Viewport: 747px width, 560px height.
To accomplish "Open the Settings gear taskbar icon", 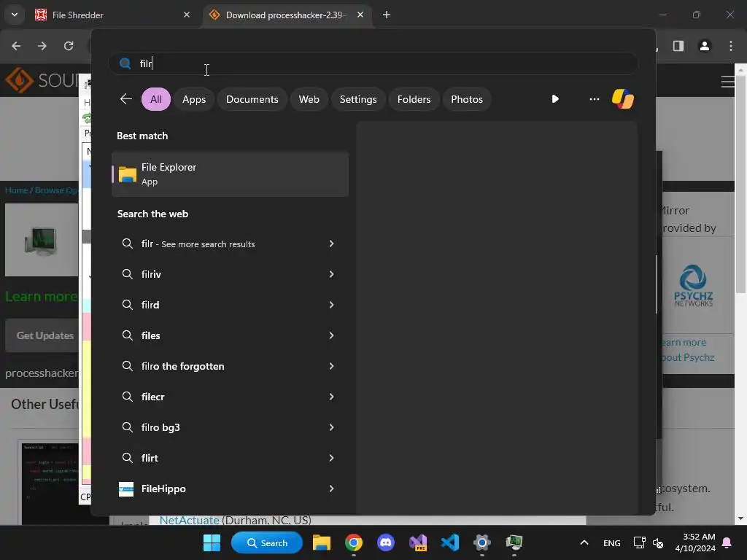I will click(x=481, y=542).
